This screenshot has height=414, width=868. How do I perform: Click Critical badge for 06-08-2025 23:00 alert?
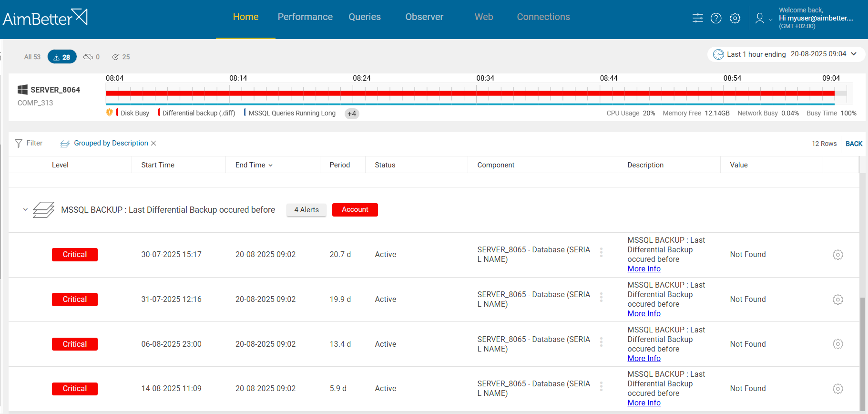75,344
